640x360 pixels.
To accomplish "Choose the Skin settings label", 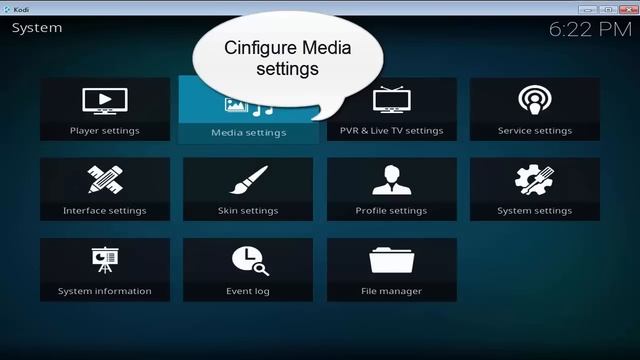I will pos(248,211).
